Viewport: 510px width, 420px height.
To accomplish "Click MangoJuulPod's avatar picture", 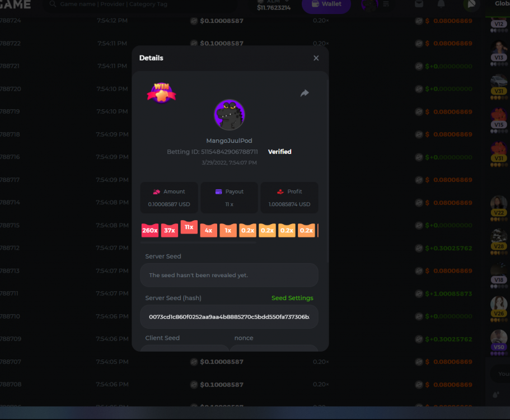I will point(229,115).
